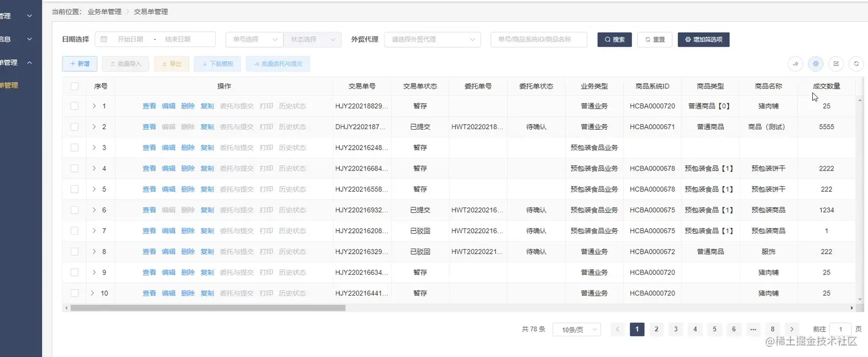
Task: Click the 开始日期 start date field
Action: coord(130,39)
